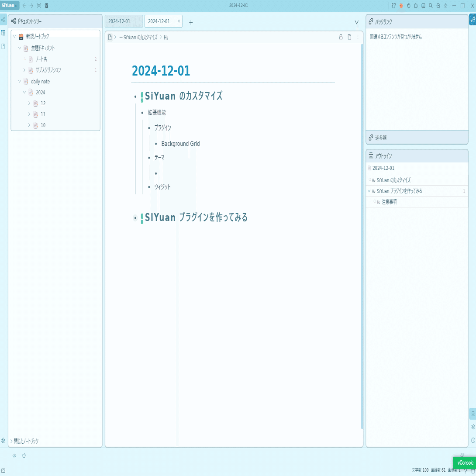The height and width of the screenshot is (476, 476).
Task: Toggle the second left dock panel icon
Action: click(x=3, y=33)
